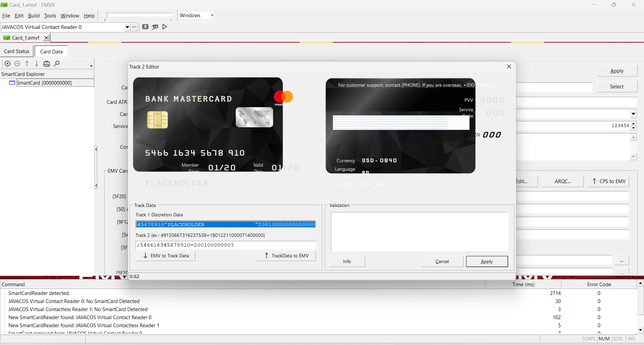Click the briefcase icon in explorer toolbar

tap(47, 63)
